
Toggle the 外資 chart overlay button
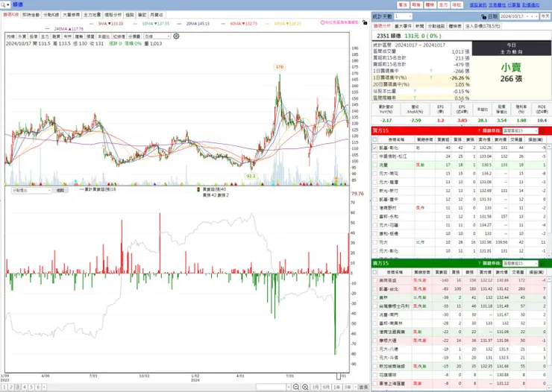pos(22,37)
